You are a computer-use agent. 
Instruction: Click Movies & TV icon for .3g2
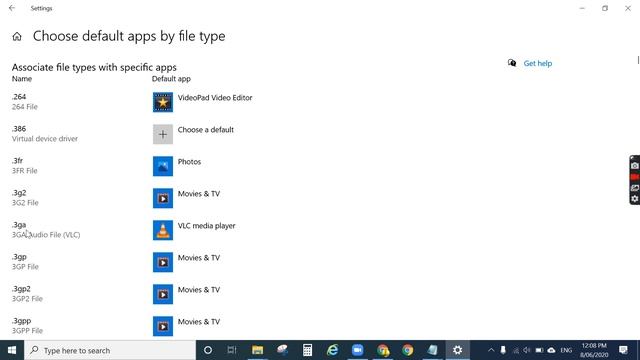coord(163,198)
